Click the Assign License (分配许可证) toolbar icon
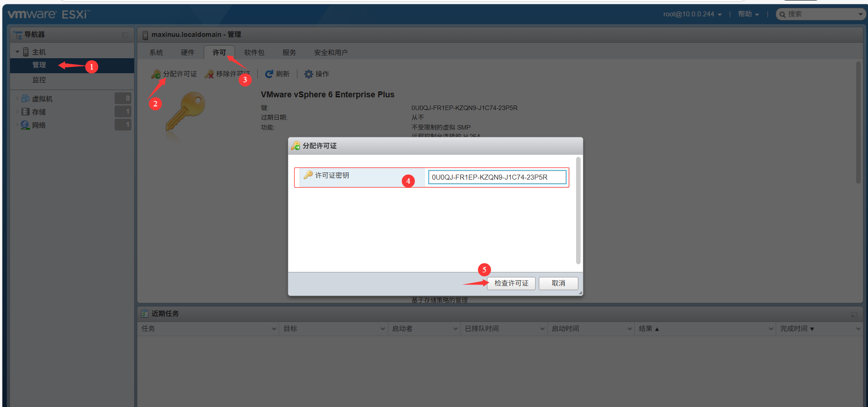The width and height of the screenshot is (868, 407). tap(156, 74)
